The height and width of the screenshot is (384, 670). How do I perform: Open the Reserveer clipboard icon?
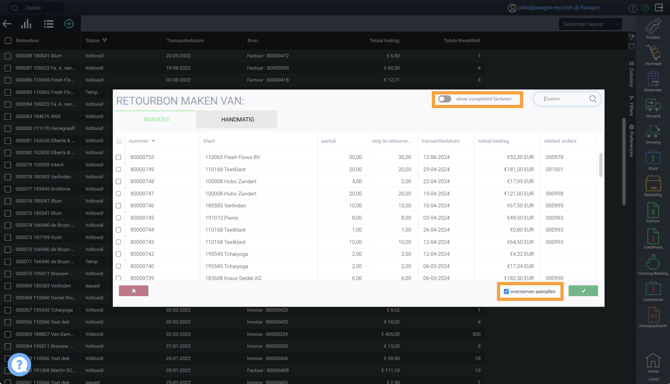click(652, 79)
